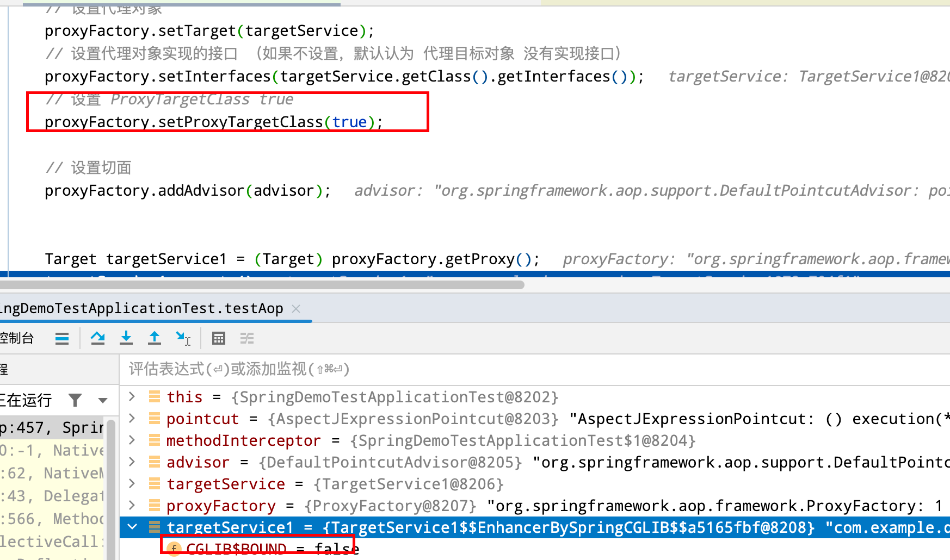Screen dimensions: 950x560
Task: Select the 'this' variable row
Action: [x=535, y=397]
